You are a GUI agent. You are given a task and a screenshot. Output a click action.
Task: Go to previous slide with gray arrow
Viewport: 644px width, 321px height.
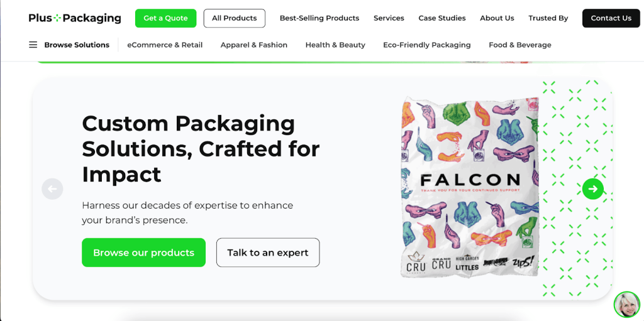tap(52, 188)
